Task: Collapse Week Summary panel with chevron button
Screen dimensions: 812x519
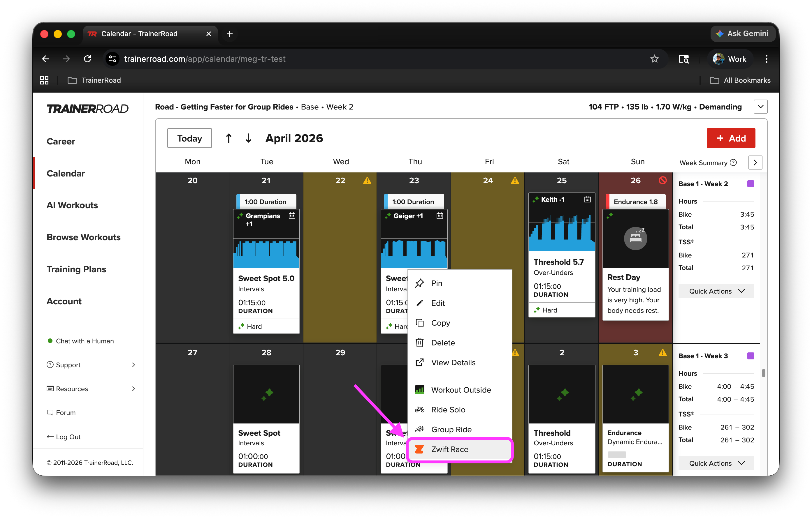Action: click(x=755, y=163)
